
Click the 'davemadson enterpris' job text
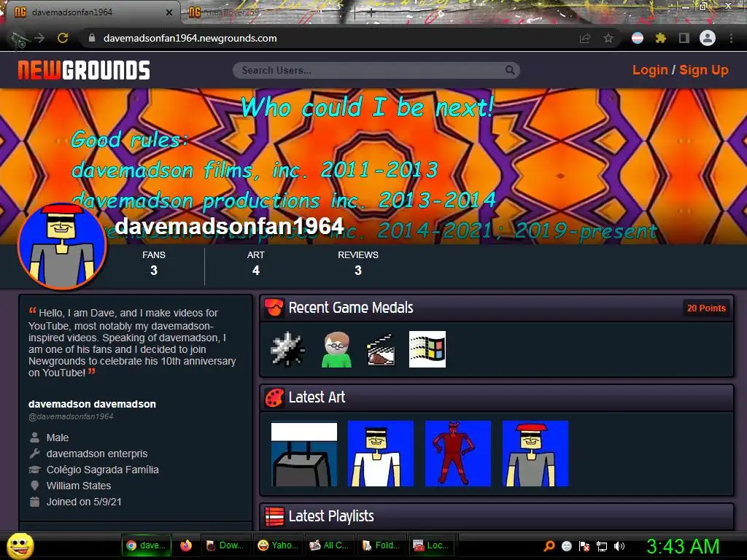pos(97,454)
